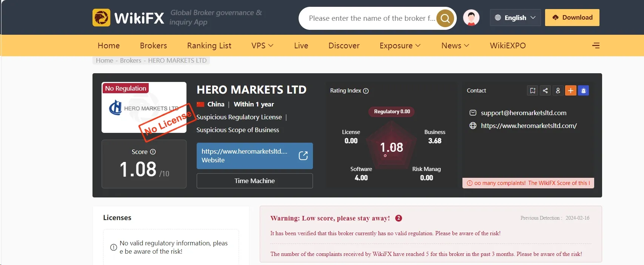The image size is (644, 265).
Task: Click Home in the breadcrumb
Action: pyautogui.click(x=105, y=60)
